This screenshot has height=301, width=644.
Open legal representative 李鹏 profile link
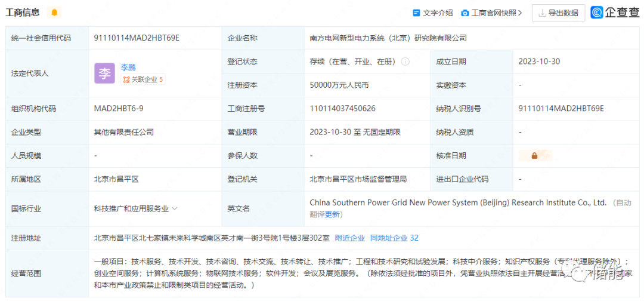click(128, 67)
